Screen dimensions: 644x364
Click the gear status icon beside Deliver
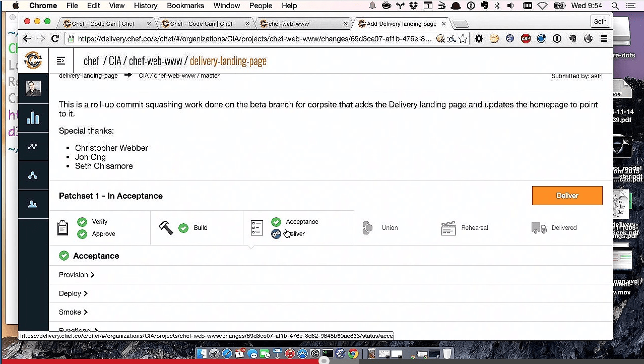(276, 234)
